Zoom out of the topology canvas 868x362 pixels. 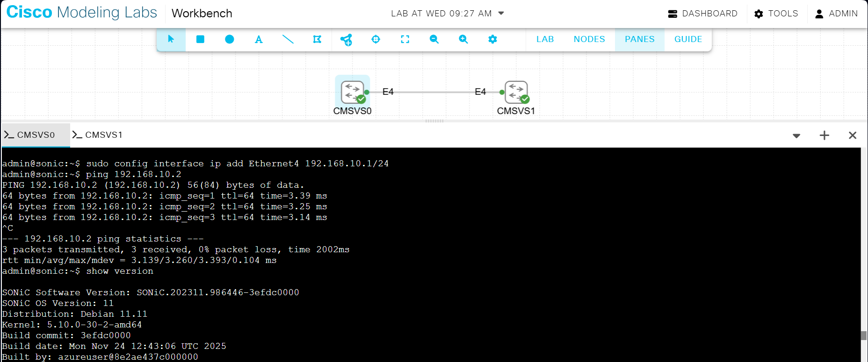pos(434,39)
